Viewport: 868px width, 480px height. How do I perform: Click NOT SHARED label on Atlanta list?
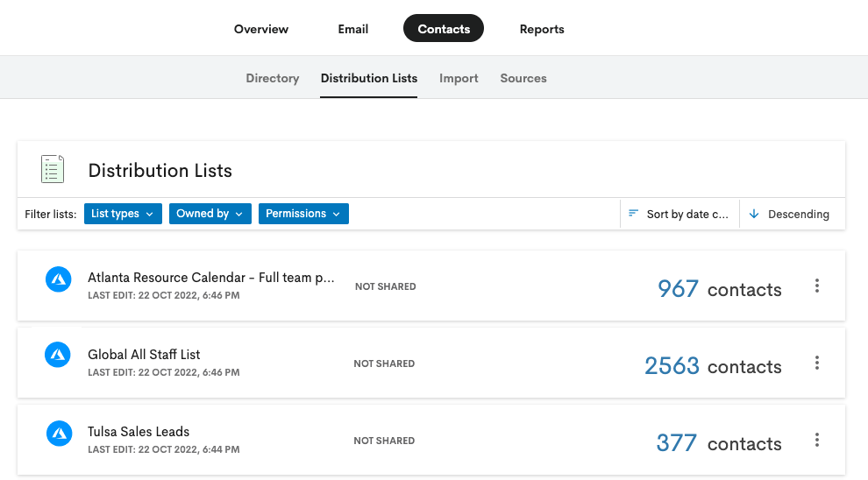pyautogui.click(x=385, y=286)
